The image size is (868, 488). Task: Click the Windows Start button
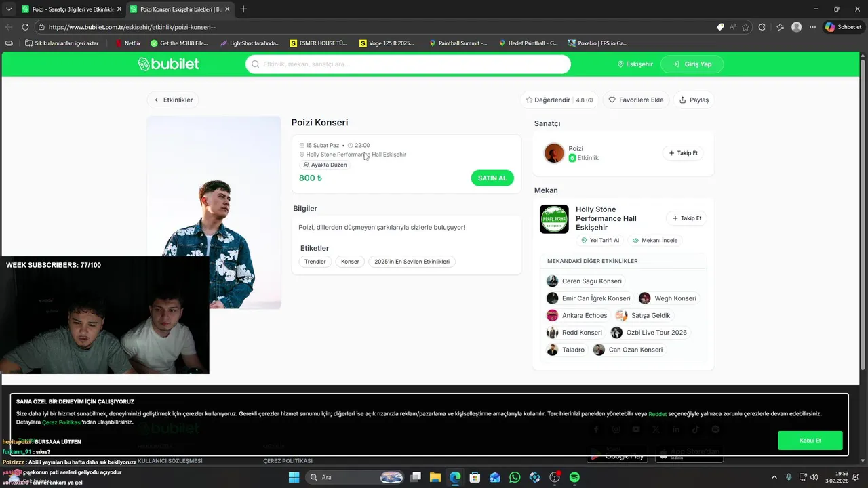click(x=294, y=477)
